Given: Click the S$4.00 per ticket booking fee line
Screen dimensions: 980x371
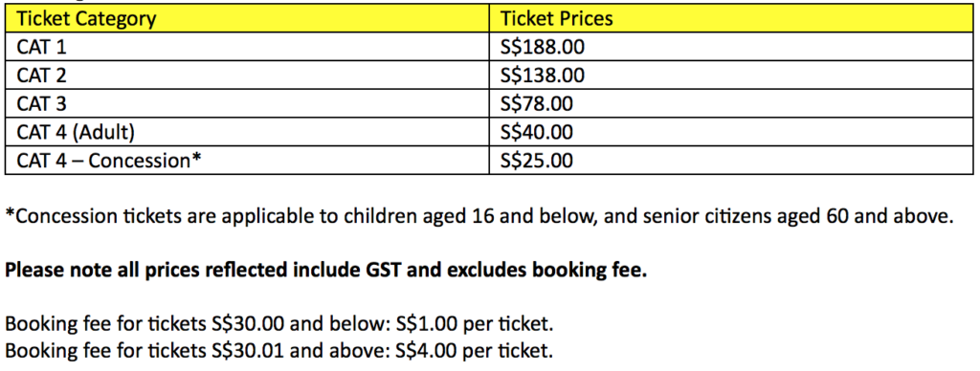Looking at the screenshot, I should pos(278,350).
